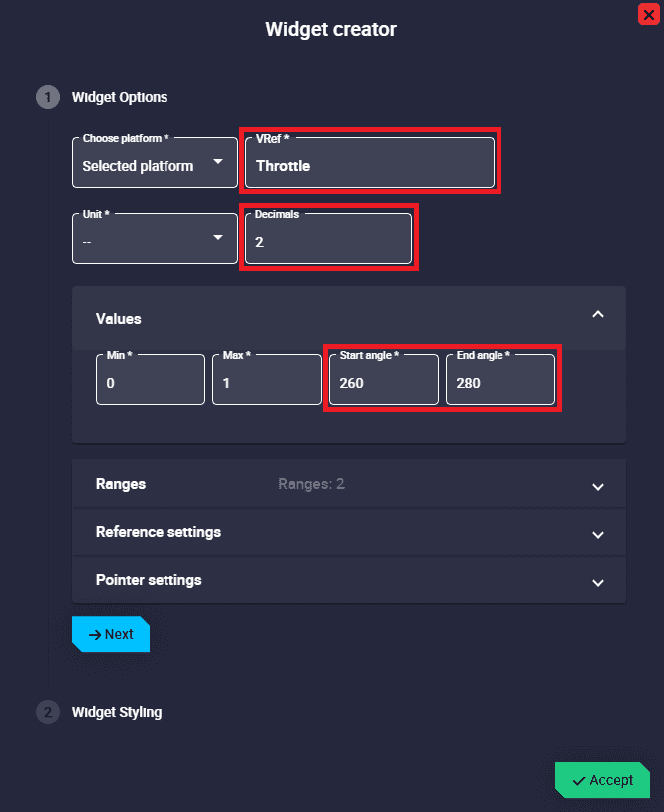664x812 pixels.
Task: Click the Decimals input field
Action: [x=329, y=238]
